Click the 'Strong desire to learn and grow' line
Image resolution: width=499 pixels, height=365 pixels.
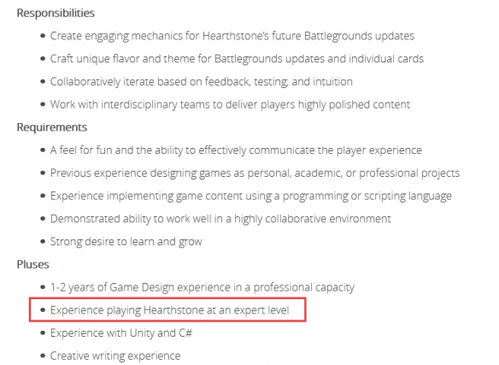point(126,242)
